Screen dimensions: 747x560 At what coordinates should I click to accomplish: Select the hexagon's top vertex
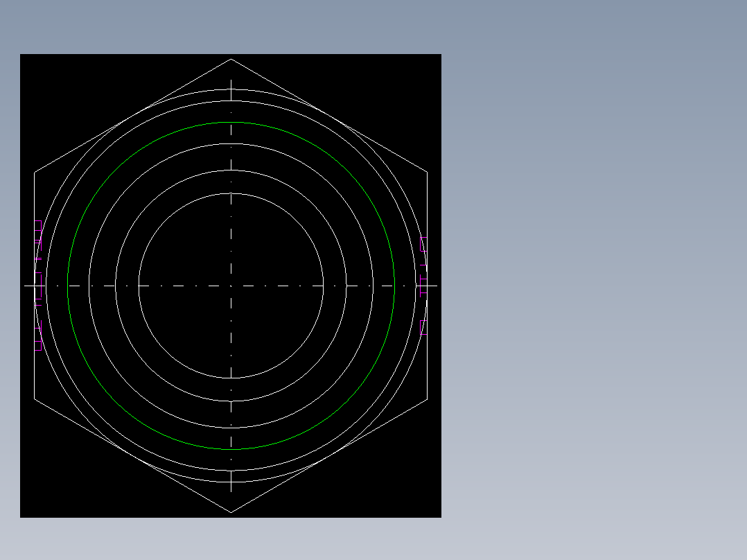[x=231, y=59]
